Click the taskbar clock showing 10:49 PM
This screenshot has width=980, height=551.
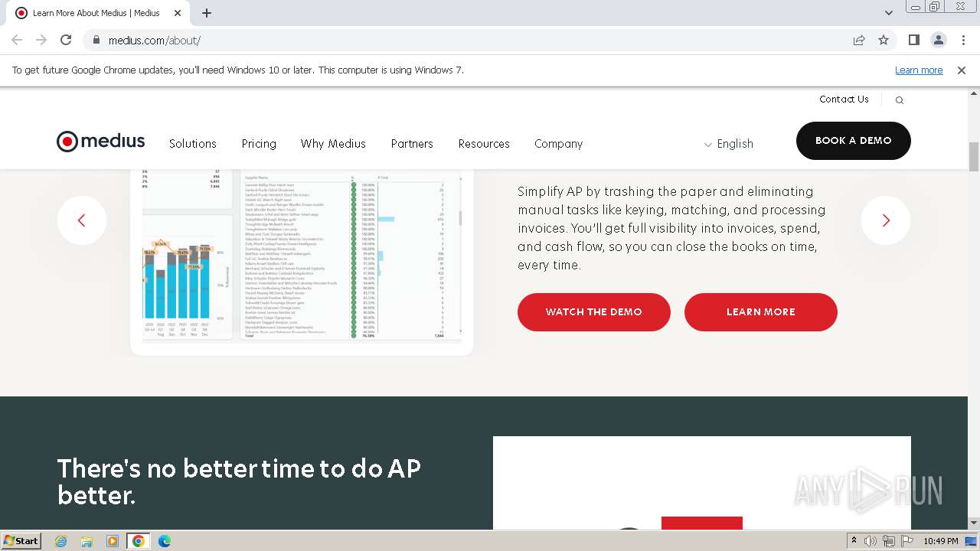point(941,541)
